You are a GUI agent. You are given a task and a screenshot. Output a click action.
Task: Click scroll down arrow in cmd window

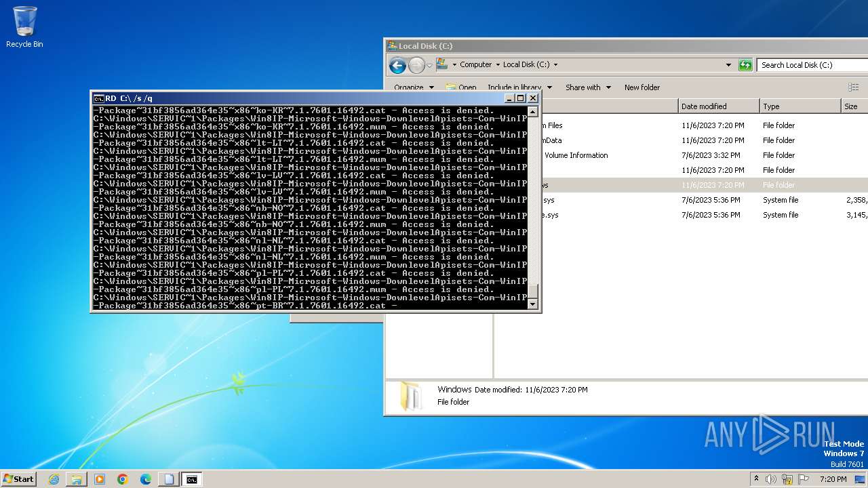[x=533, y=304]
